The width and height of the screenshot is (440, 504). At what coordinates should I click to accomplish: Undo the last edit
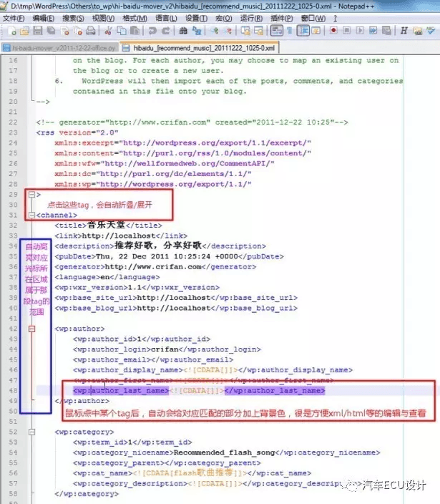(x=152, y=31)
